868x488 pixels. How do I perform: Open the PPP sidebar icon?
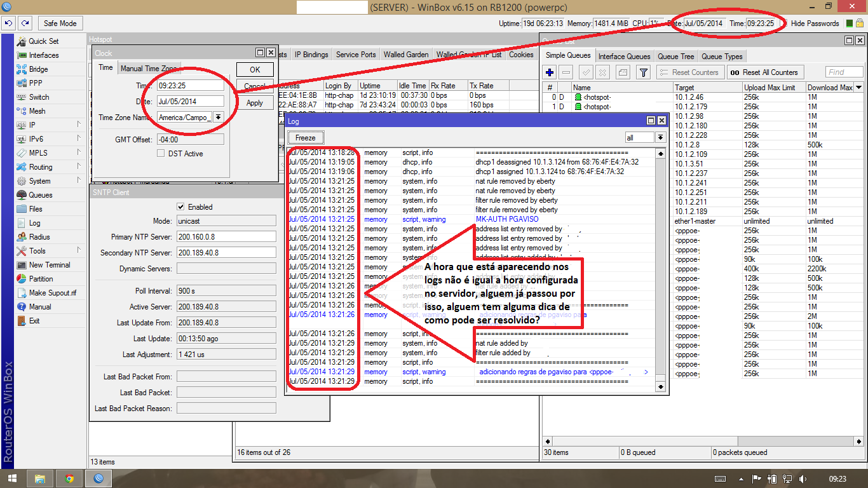pyautogui.click(x=21, y=83)
